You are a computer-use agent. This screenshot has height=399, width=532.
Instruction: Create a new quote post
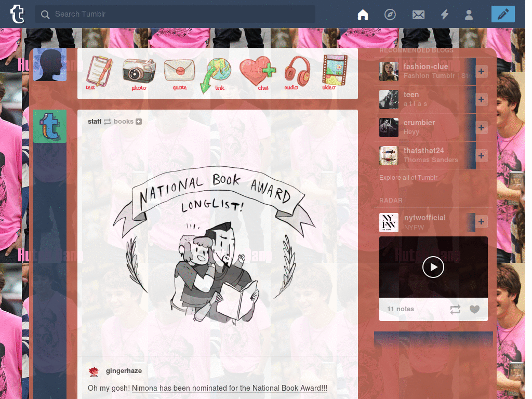[x=179, y=75]
